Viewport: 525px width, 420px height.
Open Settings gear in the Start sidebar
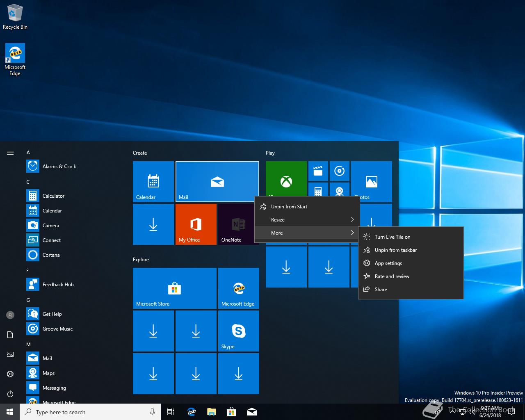click(x=10, y=374)
